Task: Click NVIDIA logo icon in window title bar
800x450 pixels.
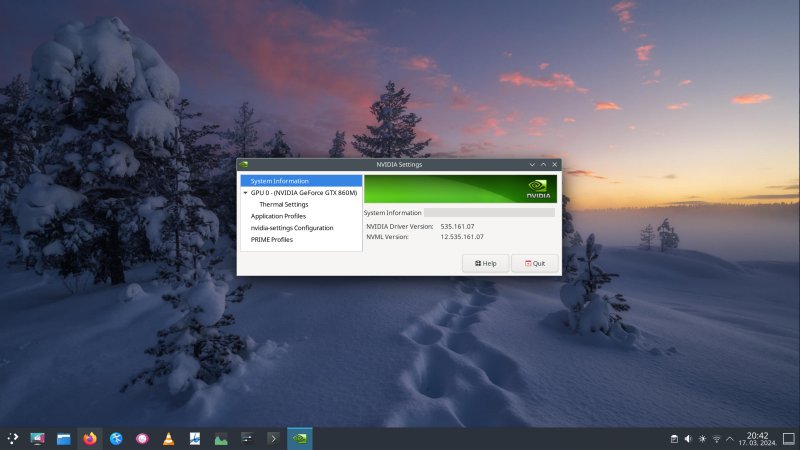Action: (x=244, y=164)
